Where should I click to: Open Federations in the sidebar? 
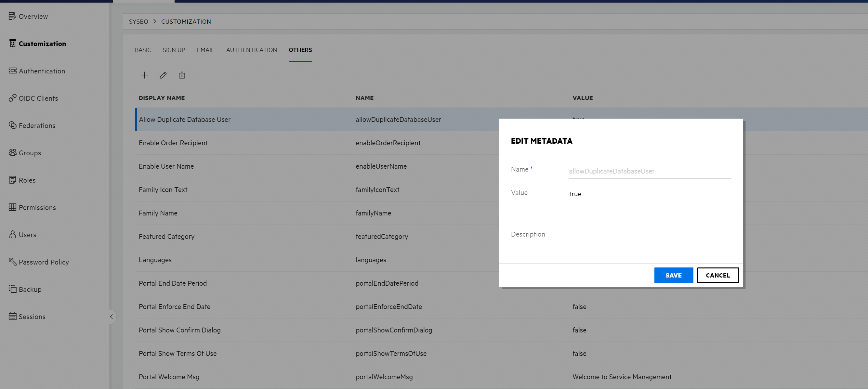click(x=37, y=125)
